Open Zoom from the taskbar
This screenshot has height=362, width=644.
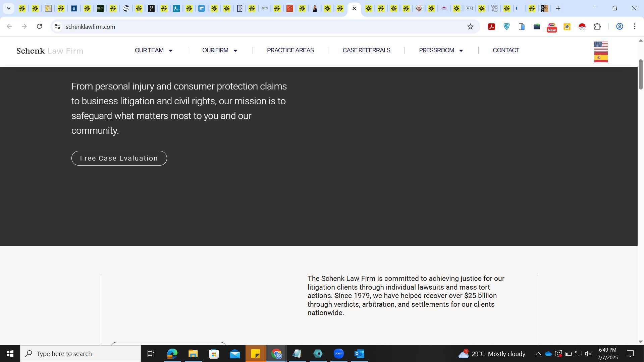click(x=339, y=354)
